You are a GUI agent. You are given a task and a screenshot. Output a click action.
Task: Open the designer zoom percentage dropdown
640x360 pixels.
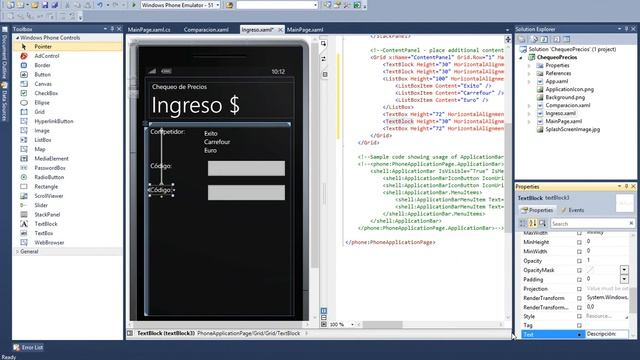[x=352, y=324]
